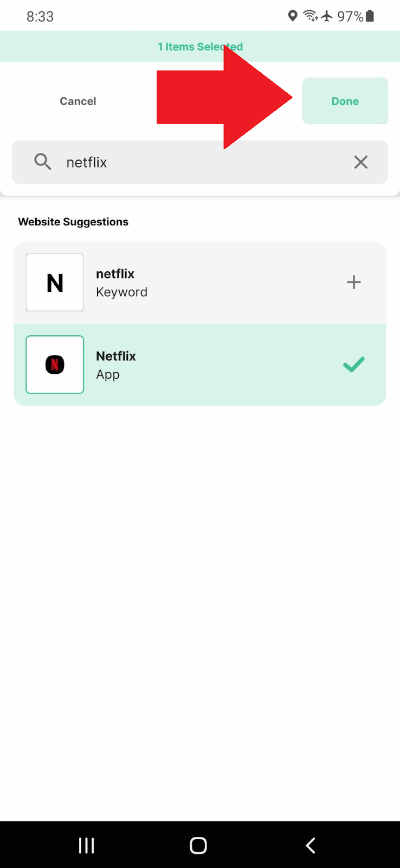Tap the 1 Items Selected banner
This screenshot has width=400, height=868.
click(200, 47)
